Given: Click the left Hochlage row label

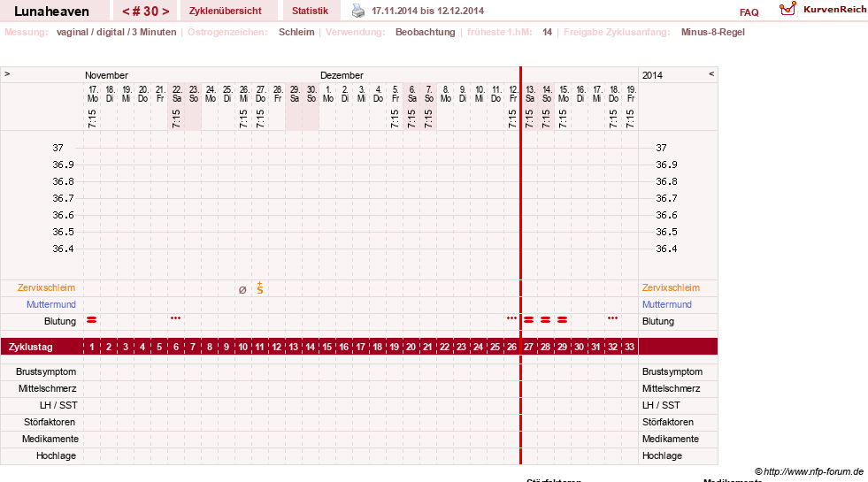Looking at the screenshot, I should (x=56, y=455).
